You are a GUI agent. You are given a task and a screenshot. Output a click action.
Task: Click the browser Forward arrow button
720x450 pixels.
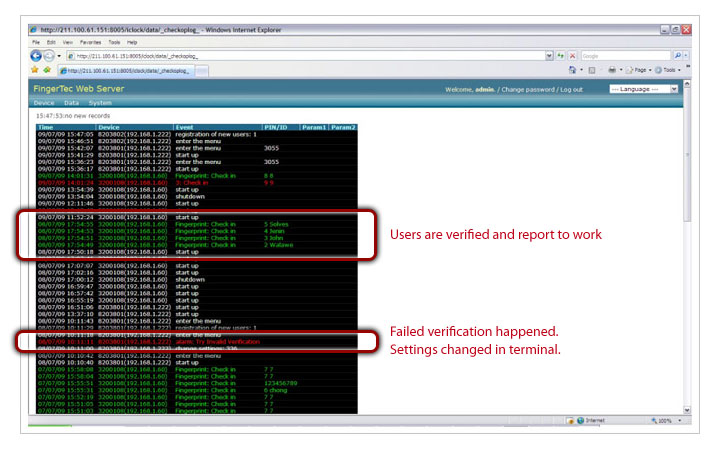pyautogui.click(x=49, y=56)
